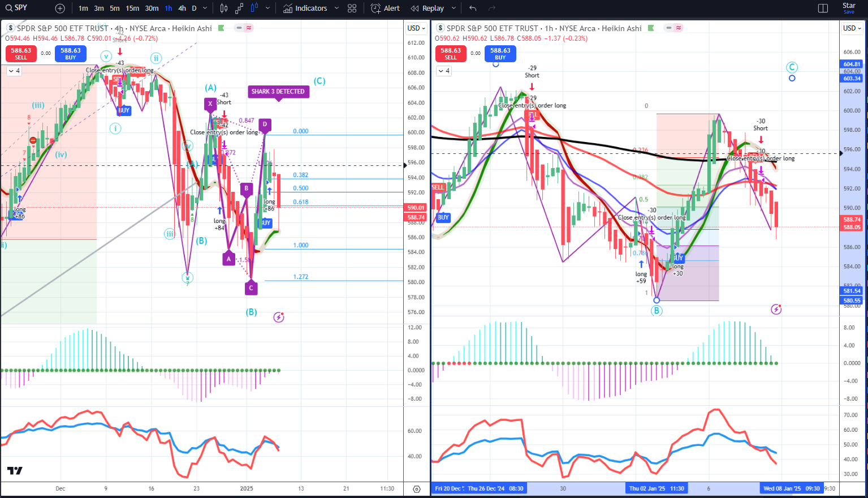
Task: Select the blue Heikin Ashi bars icon
Action: coord(254,8)
